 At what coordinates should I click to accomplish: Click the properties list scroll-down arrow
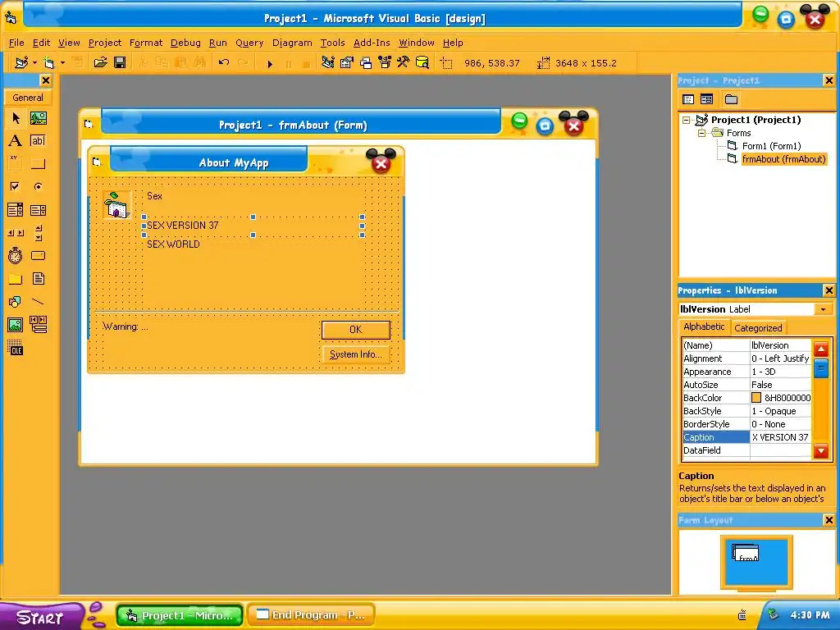coord(820,450)
